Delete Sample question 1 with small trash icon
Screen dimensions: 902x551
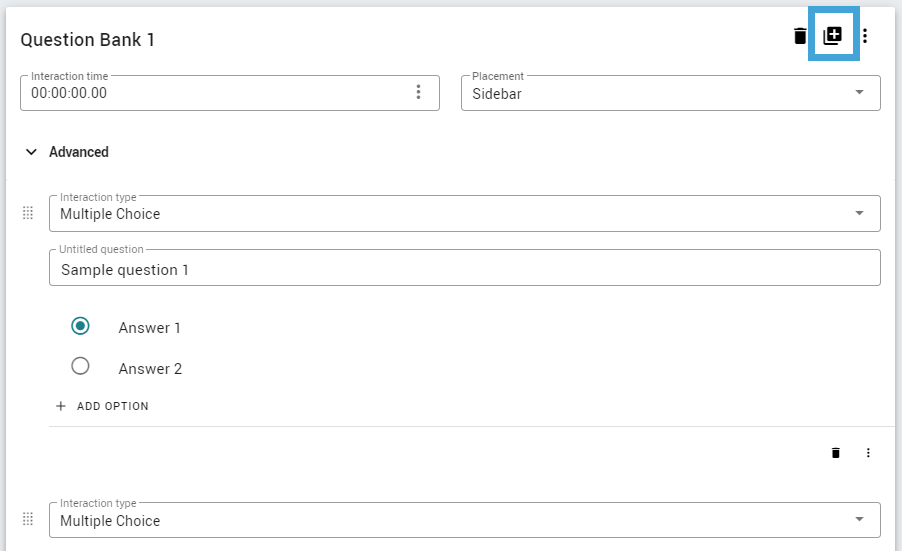click(x=835, y=453)
